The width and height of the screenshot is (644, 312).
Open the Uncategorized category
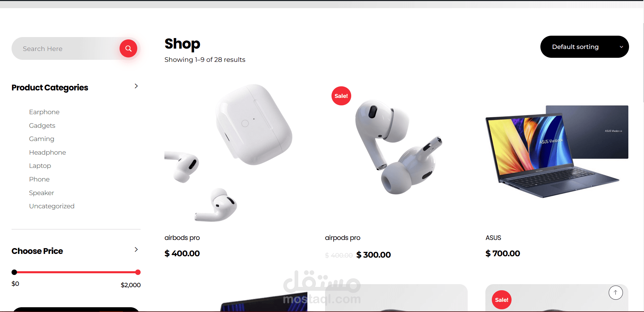(x=52, y=206)
